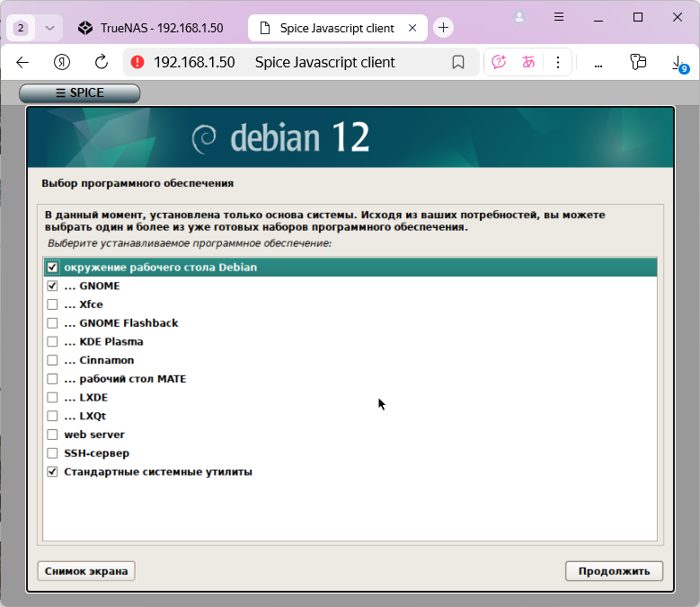
Task: Check the GNOME Flashback option
Action: pyautogui.click(x=52, y=323)
